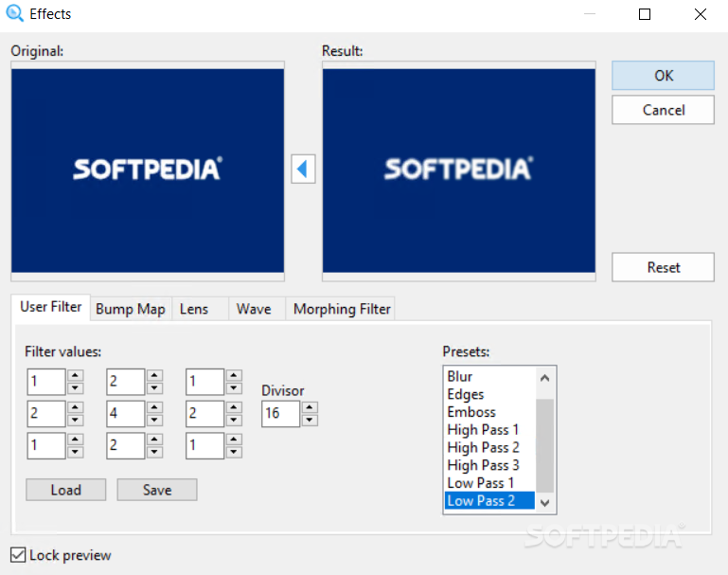Viewport: 728px width, 575px height.
Task: Select the Low Pass 2 preset
Action: [489, 501]
